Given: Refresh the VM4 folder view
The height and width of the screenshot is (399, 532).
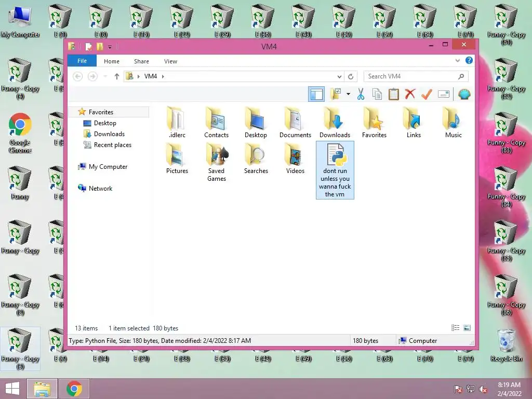Looking at the screenshot, I should coord(351,77).
